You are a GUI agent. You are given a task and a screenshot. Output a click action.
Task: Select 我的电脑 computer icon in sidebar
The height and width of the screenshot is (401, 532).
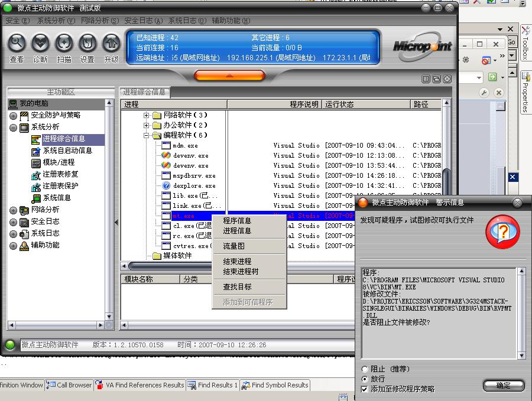pyautogui.click(x=13, y=104)
